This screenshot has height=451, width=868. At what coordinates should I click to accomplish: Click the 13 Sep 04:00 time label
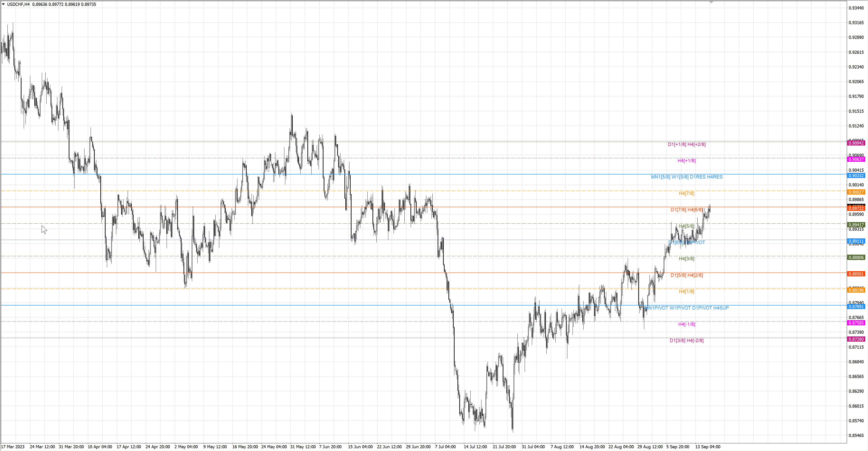tap(708, 447)
